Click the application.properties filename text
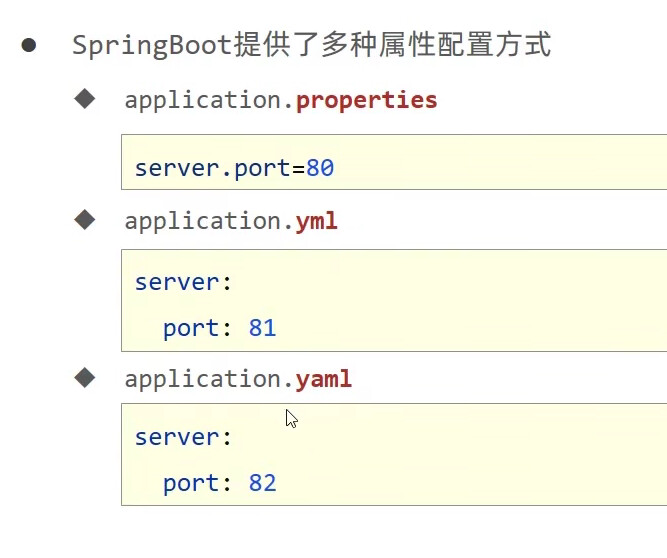Screen dimensions: 667x558 point(281,101)
